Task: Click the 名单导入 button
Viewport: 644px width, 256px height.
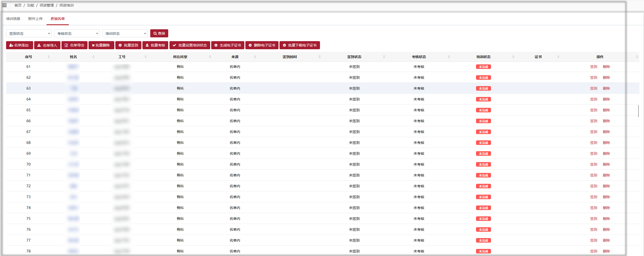Action: [x=47, y=45]
